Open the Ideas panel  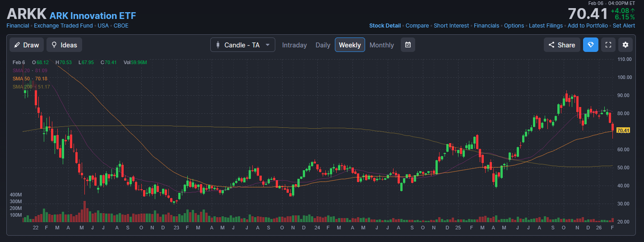click(64, 45)
